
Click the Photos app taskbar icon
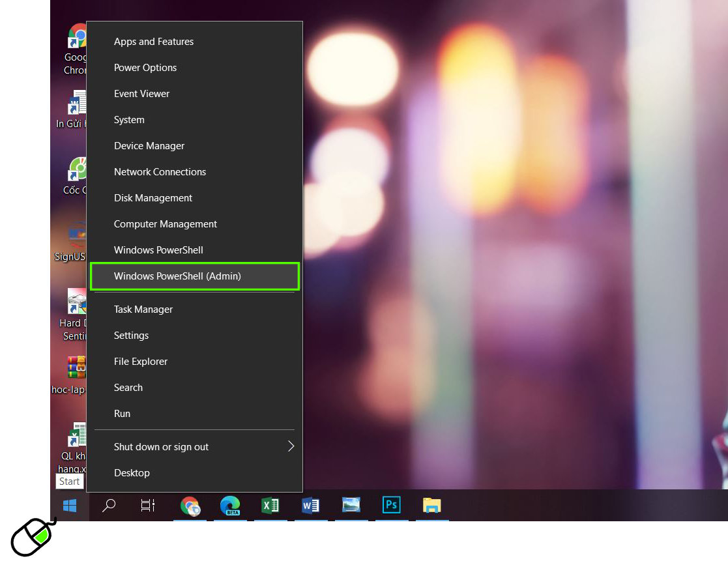[x=351, y=506]
